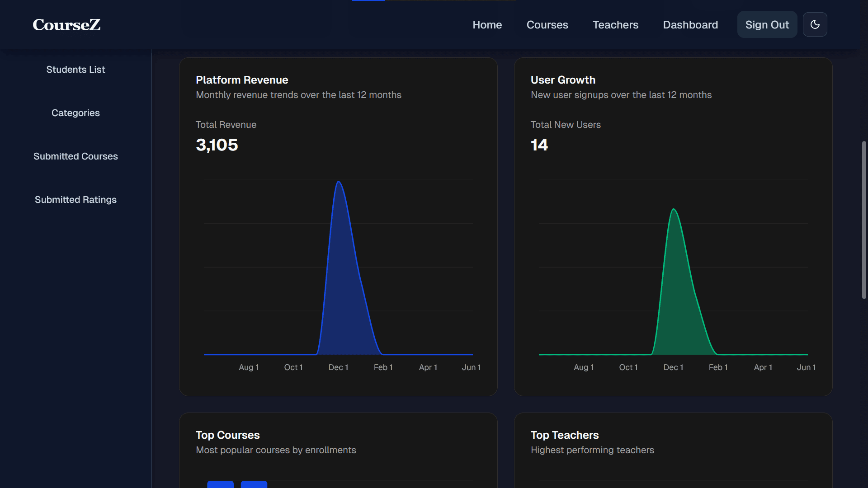This screenshot has height=488, width=868.
Task: Go to the Courses page
Action: click(x=547, y=25)
